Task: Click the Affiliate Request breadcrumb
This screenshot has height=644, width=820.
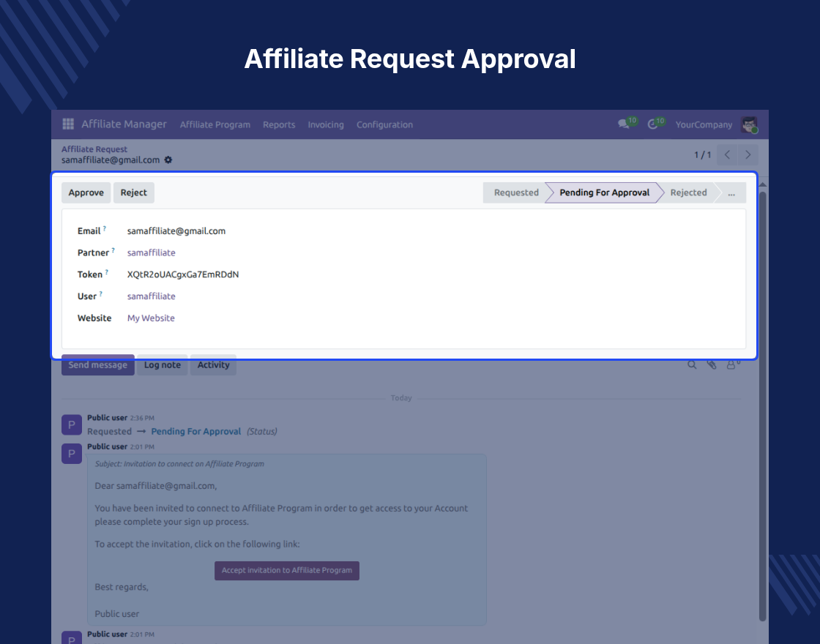Action: click(x=94, y=149)
